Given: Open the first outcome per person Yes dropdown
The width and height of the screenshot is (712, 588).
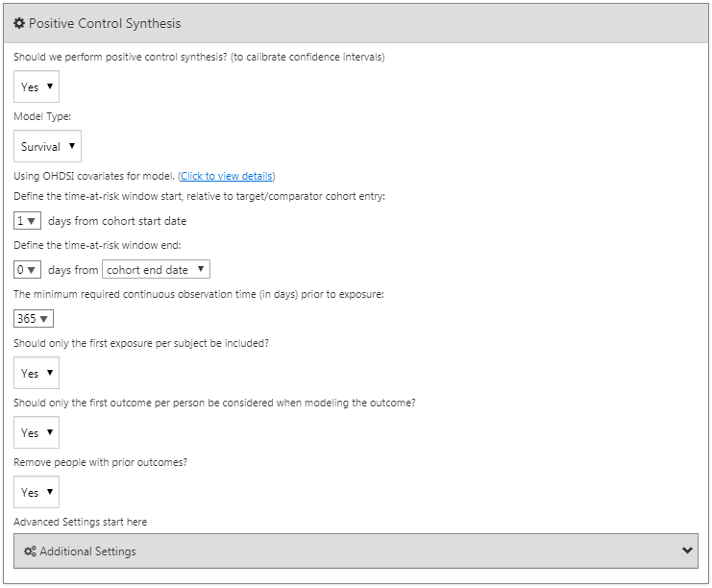Looking at the screenshot, I should [x=37, y=432].
